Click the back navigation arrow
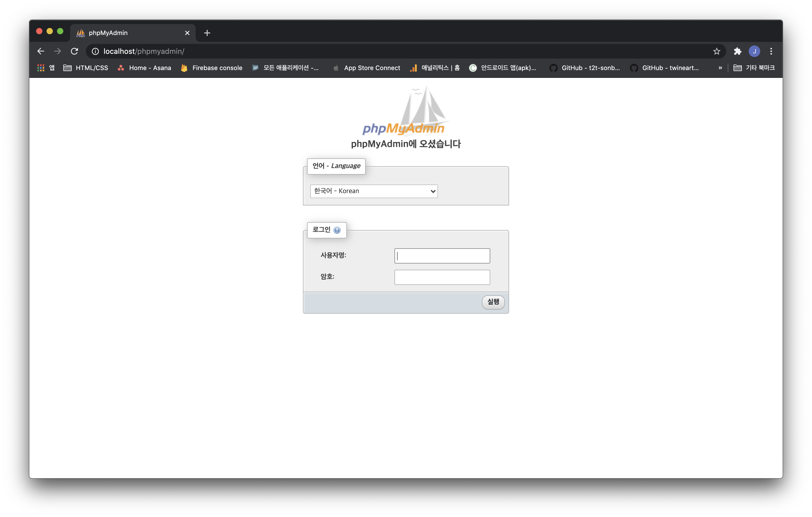The image size is (812, 517). coord(41,51)
